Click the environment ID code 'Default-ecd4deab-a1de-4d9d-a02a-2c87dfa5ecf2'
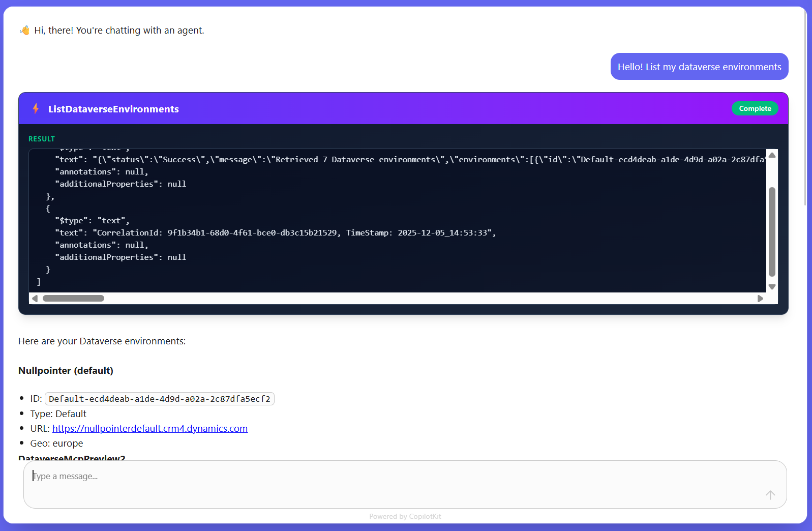The width and height of the screenshot is (812, 531). [x=160, y=399]
